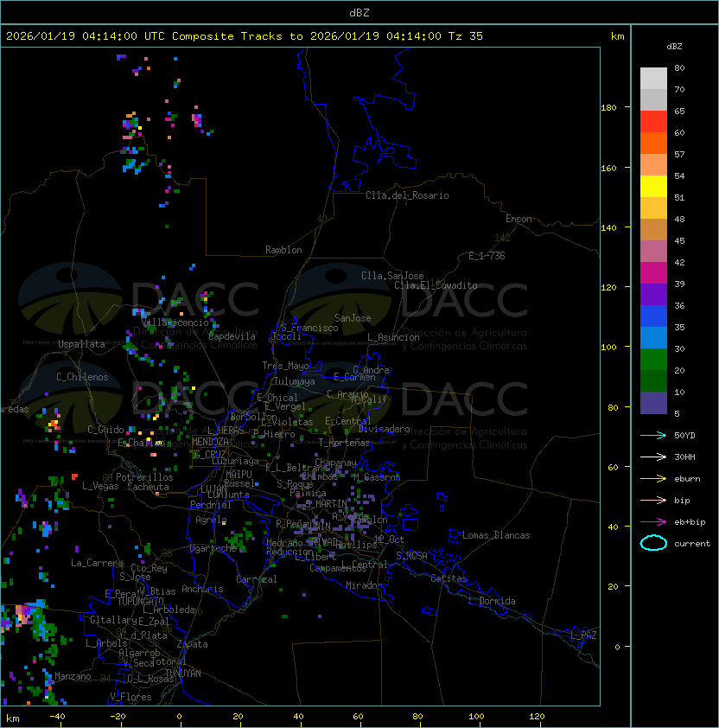
Task: Click the 'E_1-736' map label
Action: pyautogui.click(x=487, y=256)
